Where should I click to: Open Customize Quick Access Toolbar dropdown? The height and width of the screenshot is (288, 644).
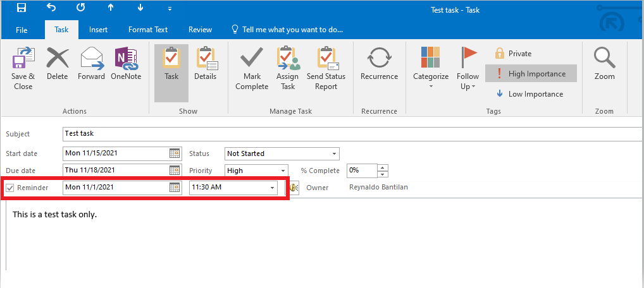[170, 8]
